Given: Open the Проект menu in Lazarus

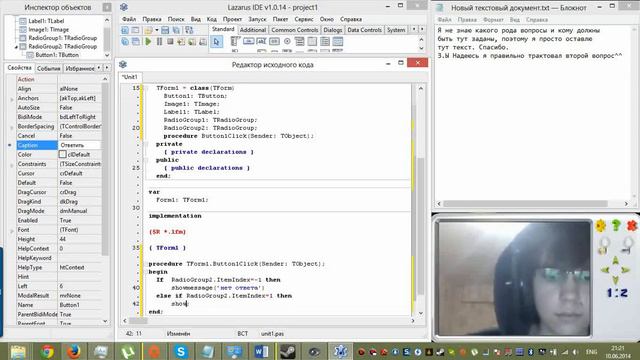Looking at the screenshot, I should [232, 19].
